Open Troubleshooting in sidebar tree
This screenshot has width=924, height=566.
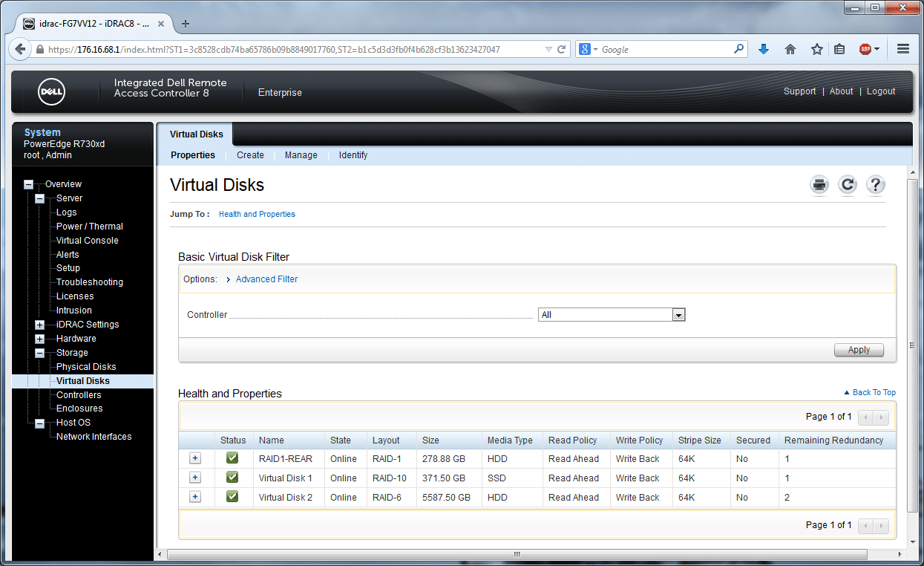(x=90, y=282)
